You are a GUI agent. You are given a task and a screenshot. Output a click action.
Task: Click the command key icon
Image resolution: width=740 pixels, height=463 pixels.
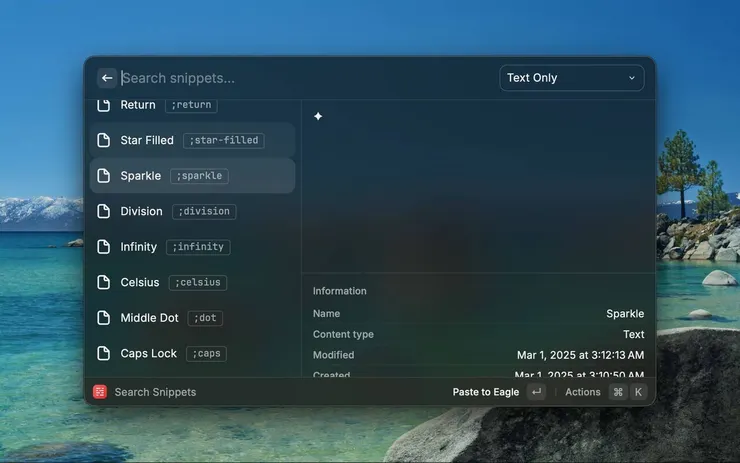coord(618,392)
